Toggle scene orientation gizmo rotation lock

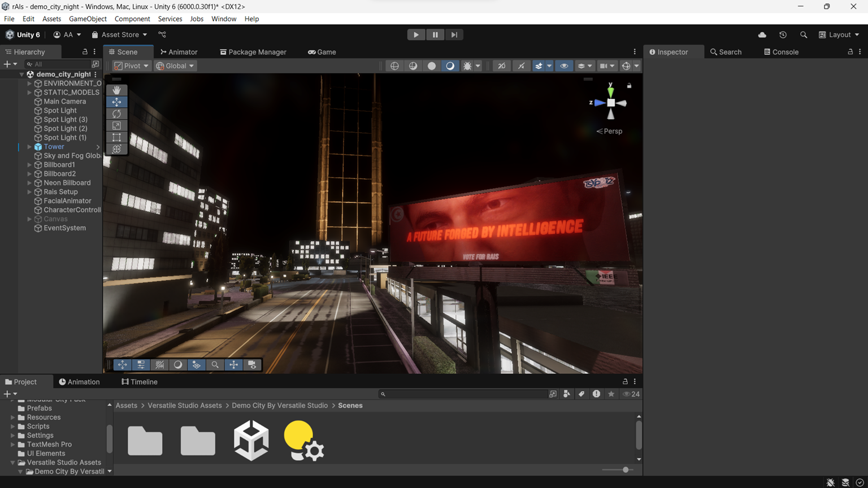[629, 86]
